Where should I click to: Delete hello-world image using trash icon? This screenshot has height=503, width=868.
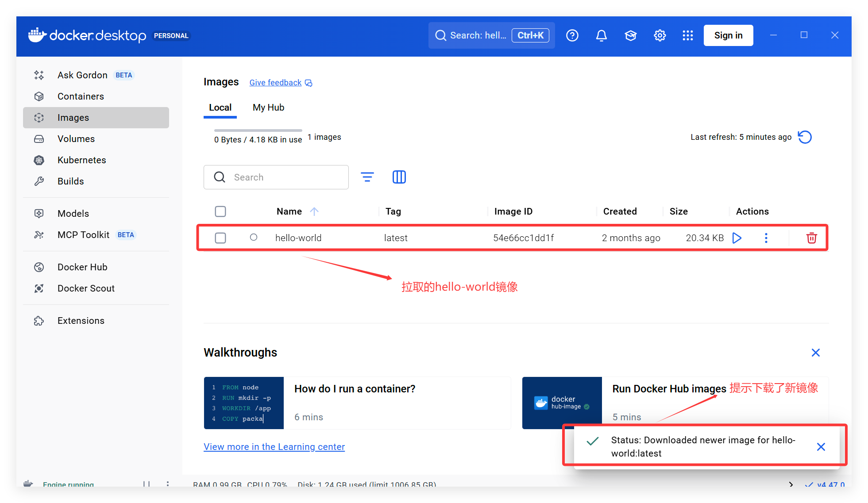click(x=811, y=238)
